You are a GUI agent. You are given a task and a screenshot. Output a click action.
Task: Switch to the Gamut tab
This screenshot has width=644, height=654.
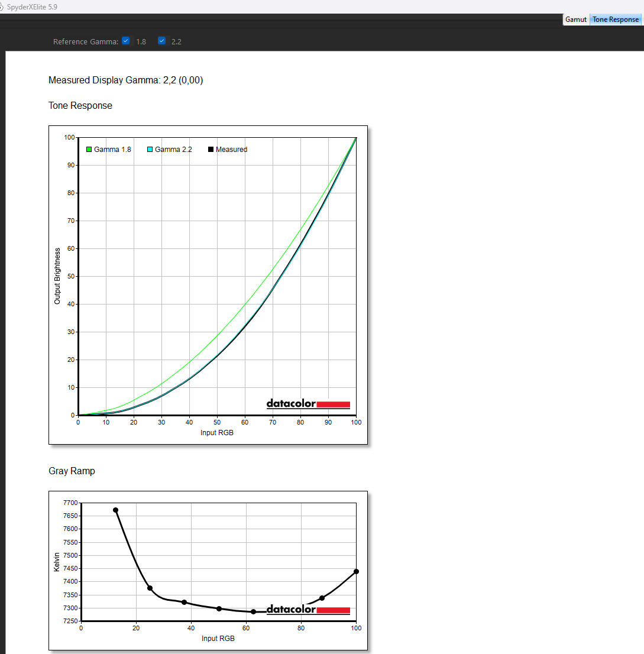575,20
